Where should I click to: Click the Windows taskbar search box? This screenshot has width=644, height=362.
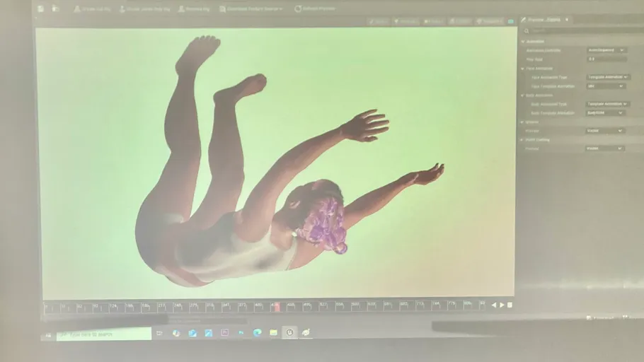pyautogui.click(x=104, y=334)
